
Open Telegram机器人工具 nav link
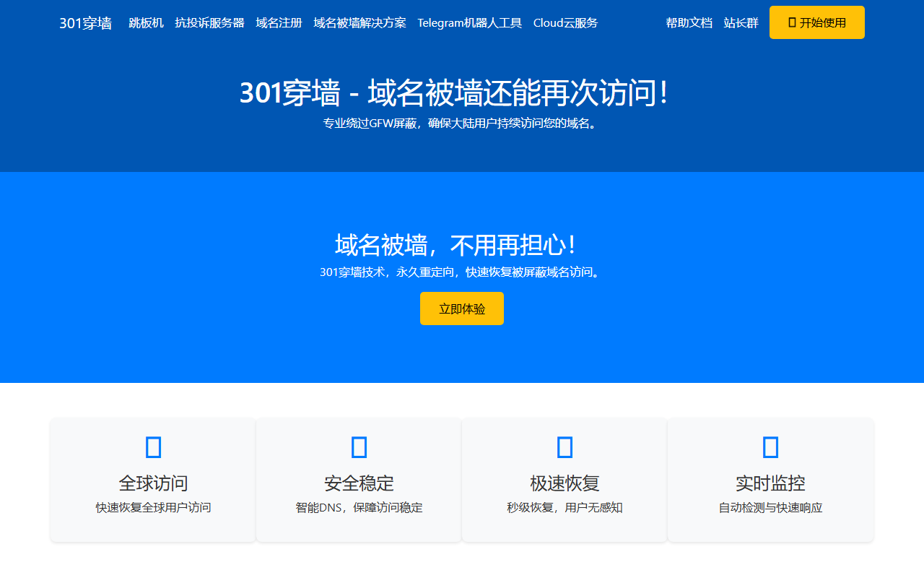(469, 22)
